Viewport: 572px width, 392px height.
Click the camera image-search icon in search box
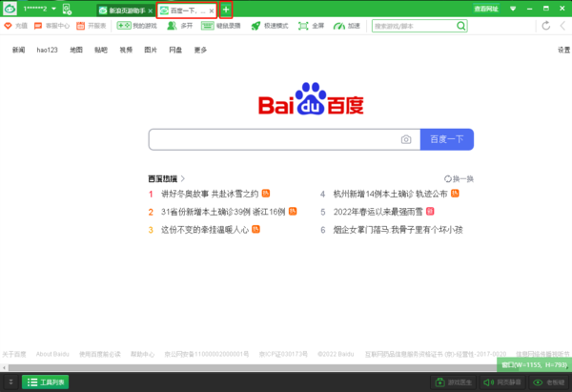click(x=406, y=139)
